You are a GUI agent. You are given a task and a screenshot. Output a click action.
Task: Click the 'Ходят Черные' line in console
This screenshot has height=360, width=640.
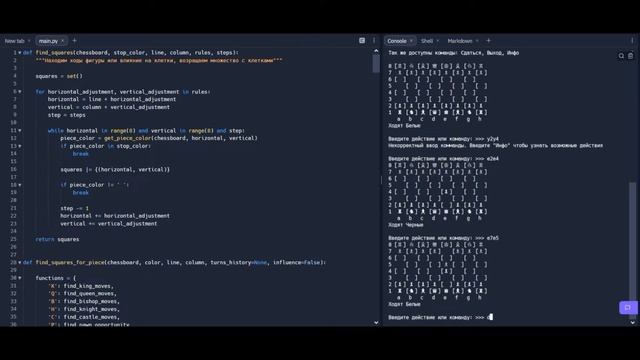coord(406,225)
